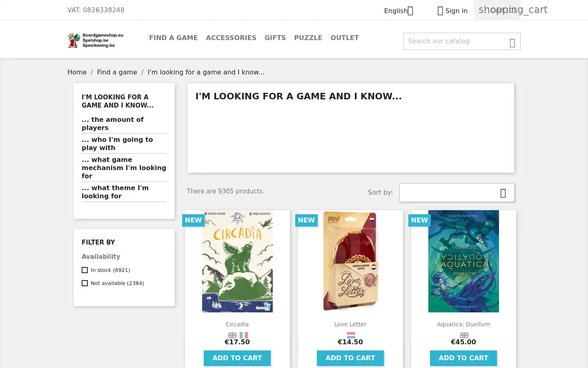Click the Find a game breadcrumb
Viewport: 588px width, 368px height.
click(x=117, y=72)
